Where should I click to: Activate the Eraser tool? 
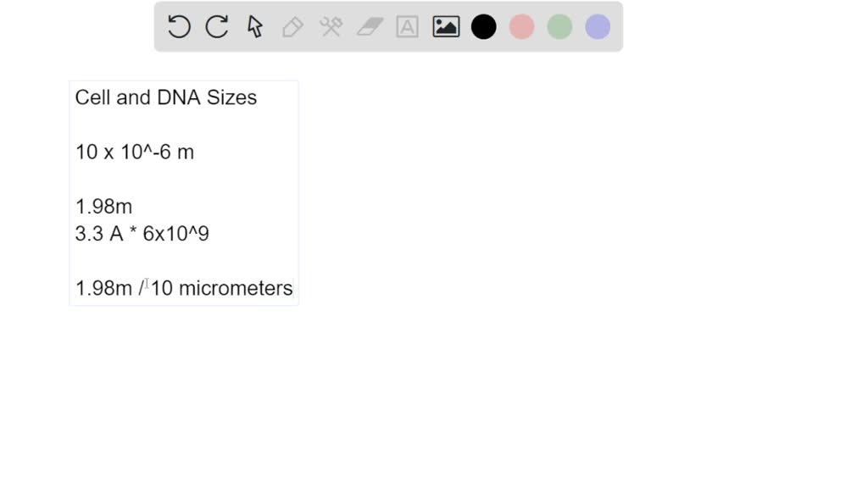coord(370,27)
